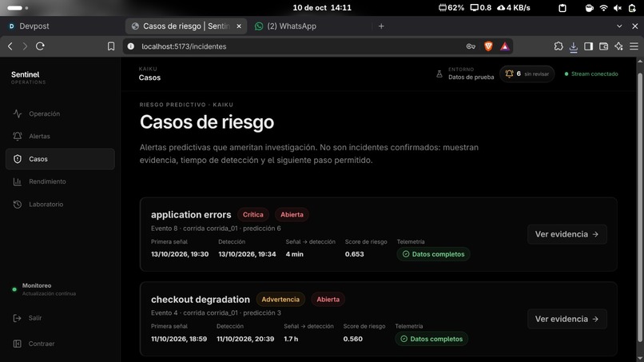Viewport: 644px width, 362px height.
Task: Go back in browser history
Action: point(10,46)
